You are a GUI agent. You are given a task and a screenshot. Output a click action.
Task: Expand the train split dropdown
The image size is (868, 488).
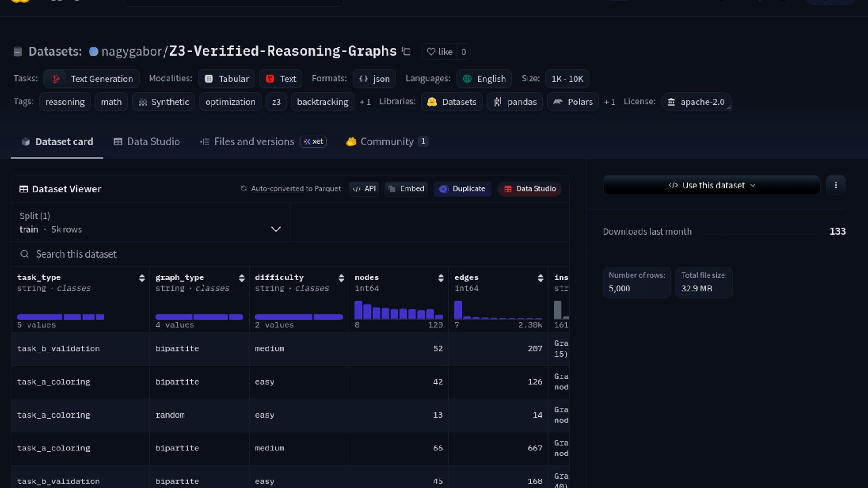[275, 229]
